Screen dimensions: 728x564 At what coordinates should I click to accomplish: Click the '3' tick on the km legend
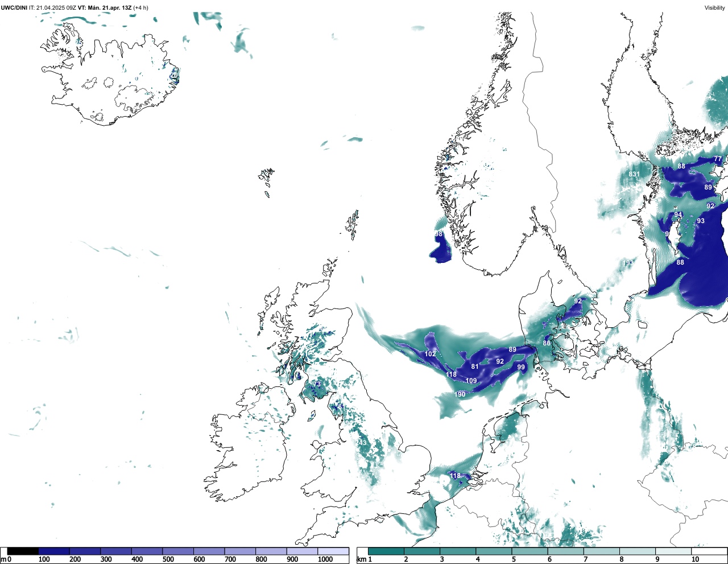(441, 559)
